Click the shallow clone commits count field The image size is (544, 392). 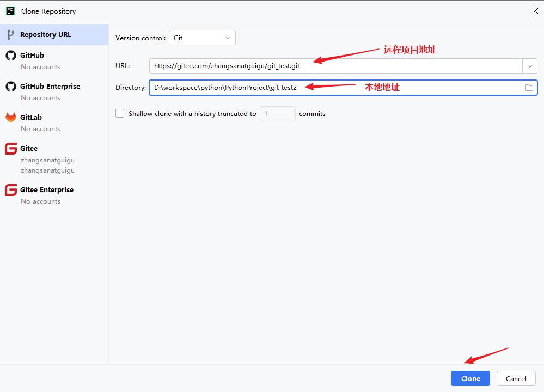point(278,114)
